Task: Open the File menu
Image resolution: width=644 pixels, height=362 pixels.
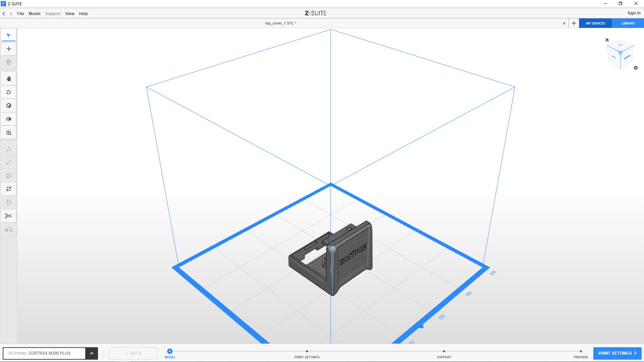Action: (x=20, y=14)
